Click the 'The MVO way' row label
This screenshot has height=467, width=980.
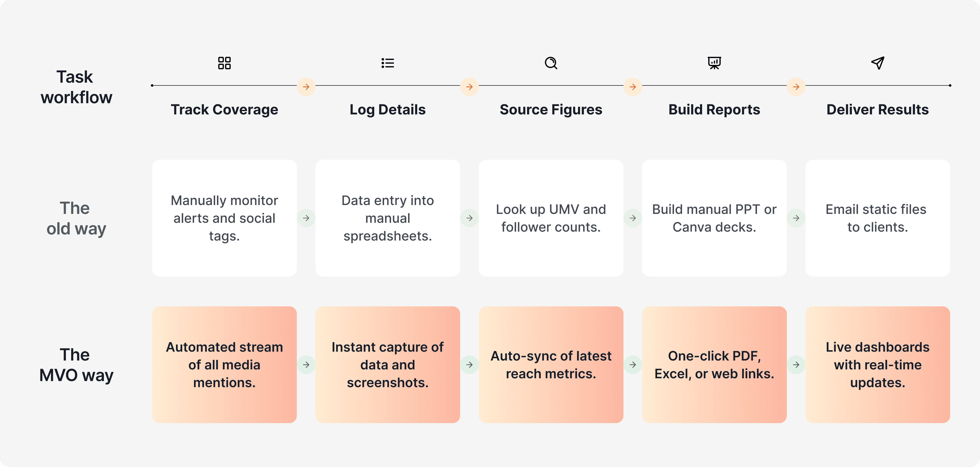coord(76,365)
